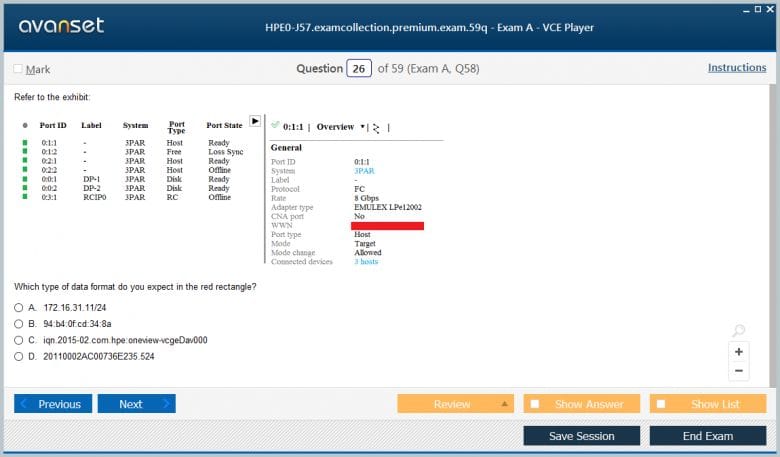Choose answer D radio button 20110002AC00736E235.524

[18, 357]
